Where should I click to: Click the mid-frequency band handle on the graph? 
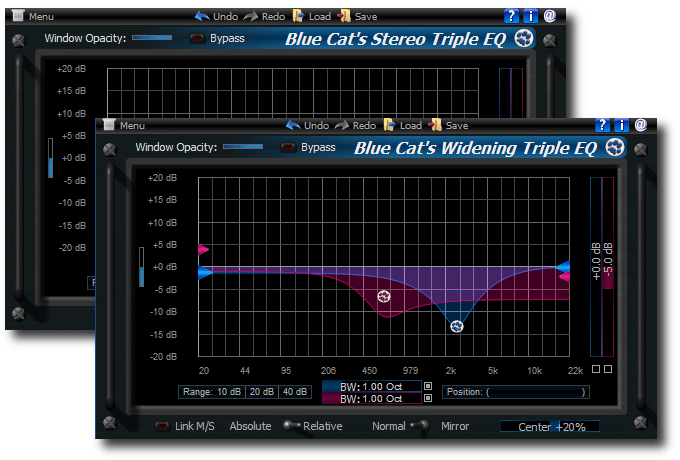(x=385, y=297)
